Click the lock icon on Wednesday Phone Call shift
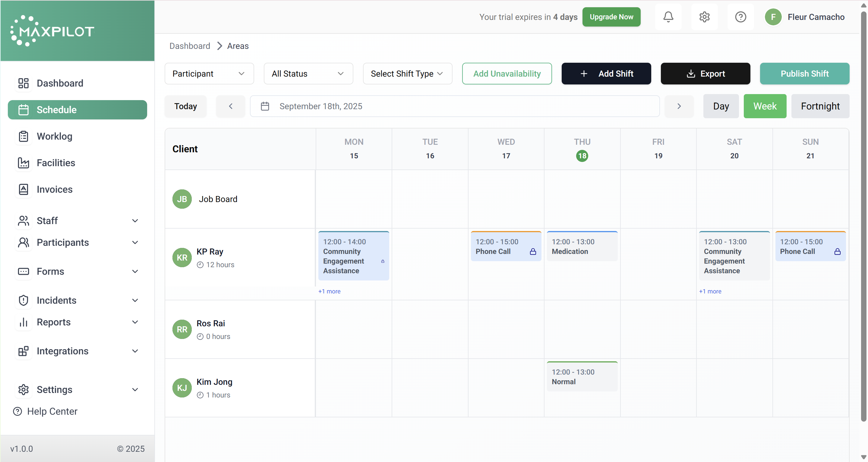 pos(533,252)
